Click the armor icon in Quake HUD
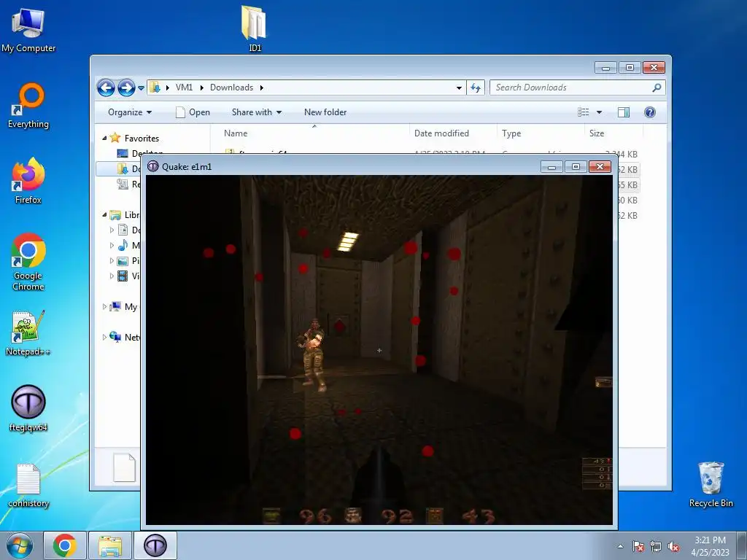This screenshot has width=747, height=560. [271, 516]
